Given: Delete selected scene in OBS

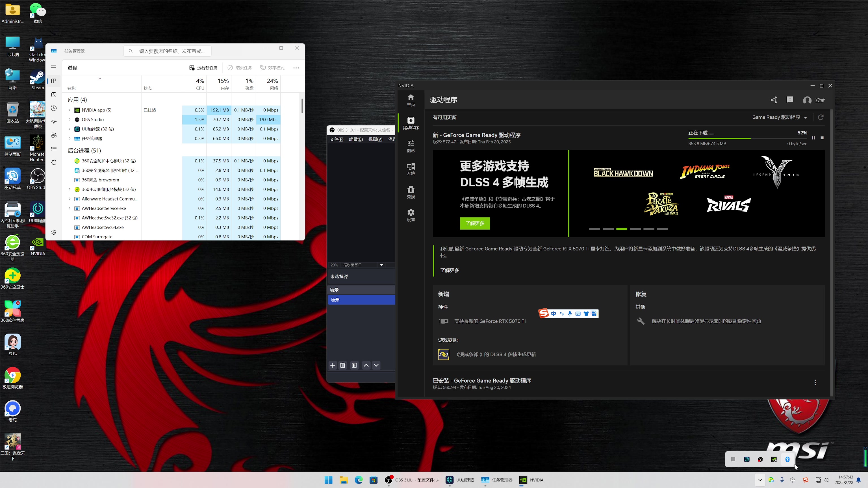Looking at the screenshot, I should [343, 365].
